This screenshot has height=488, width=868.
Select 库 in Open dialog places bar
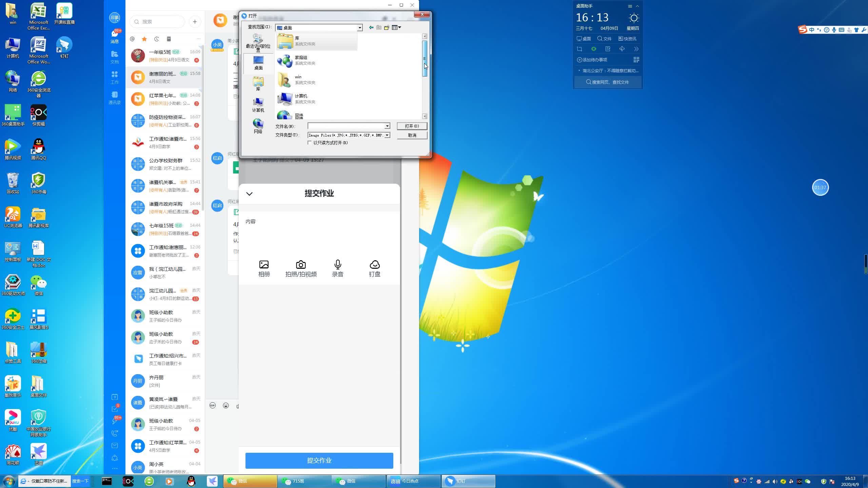click(x=258, y=84)
